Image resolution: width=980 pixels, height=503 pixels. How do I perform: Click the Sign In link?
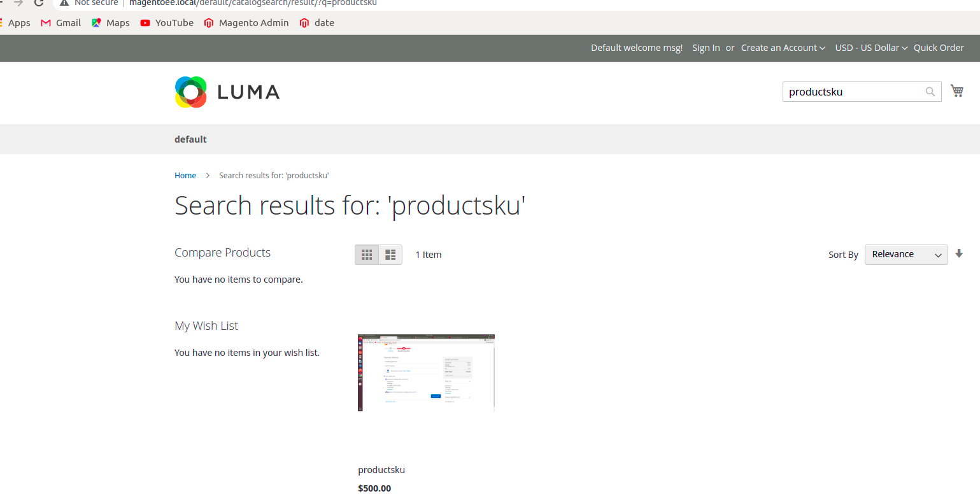(x=706, y=48)
